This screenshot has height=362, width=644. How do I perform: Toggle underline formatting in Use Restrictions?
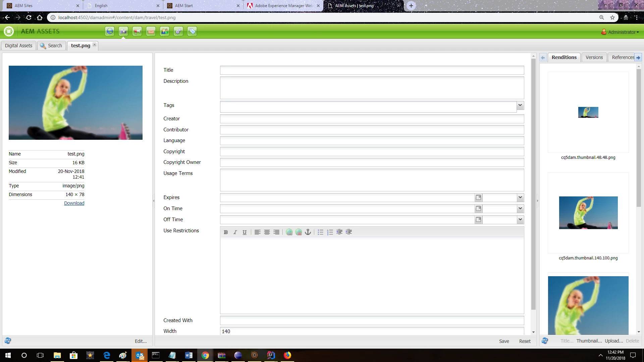click(x=245, y=232)
